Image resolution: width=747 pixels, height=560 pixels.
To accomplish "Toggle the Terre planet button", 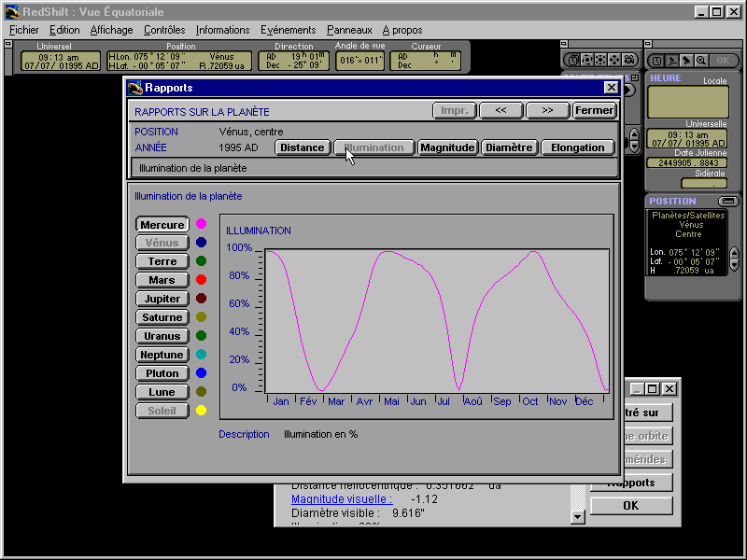I will pyautogui.click(x=162, y=261).
